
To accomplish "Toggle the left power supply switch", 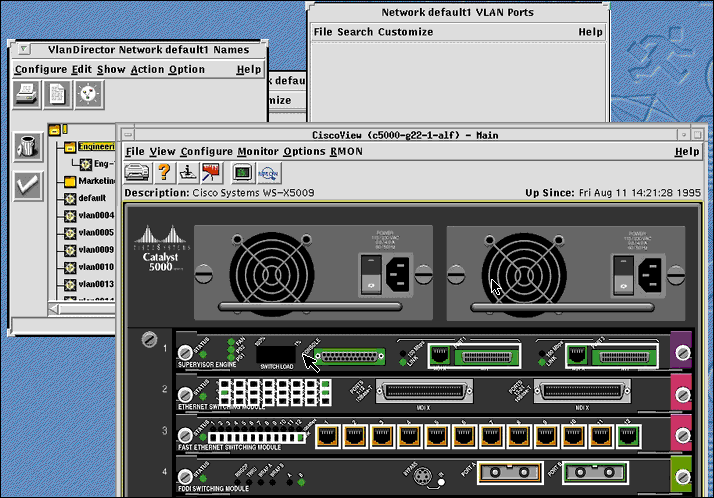I will pyautogui.click(x=371, y=274).
